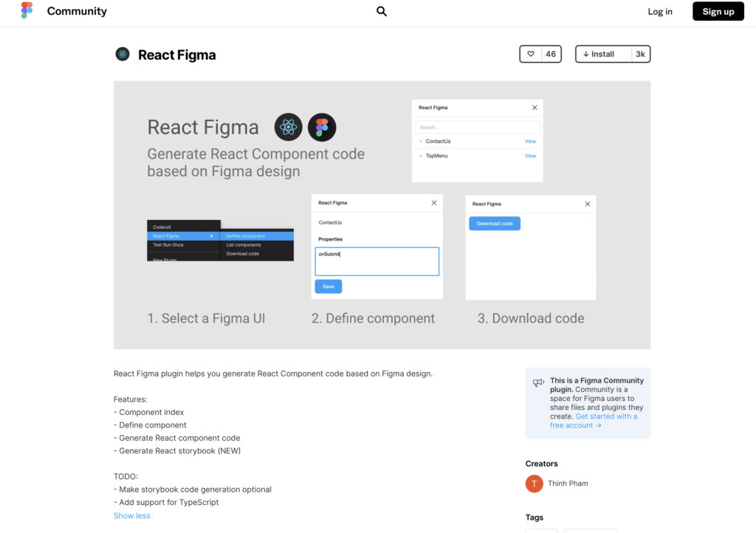Open the search magnifier icon
Screen dimensions: 756x533
[x=381, y=12]
